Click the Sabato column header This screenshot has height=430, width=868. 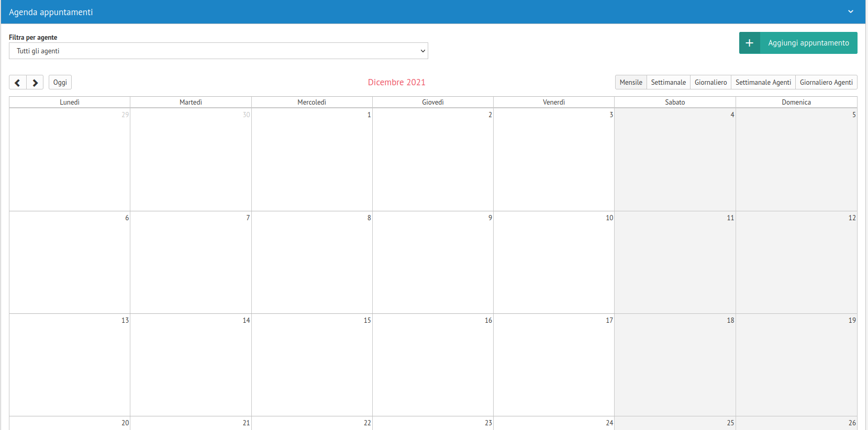click(675, 102)
